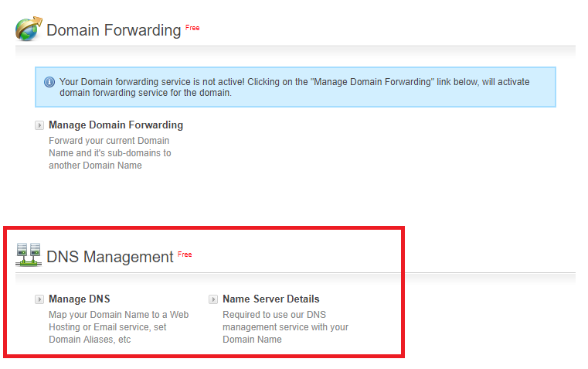Expand arrow beside Name Server Details
This screenshot has width=588, height=369.
coord(213,299)
